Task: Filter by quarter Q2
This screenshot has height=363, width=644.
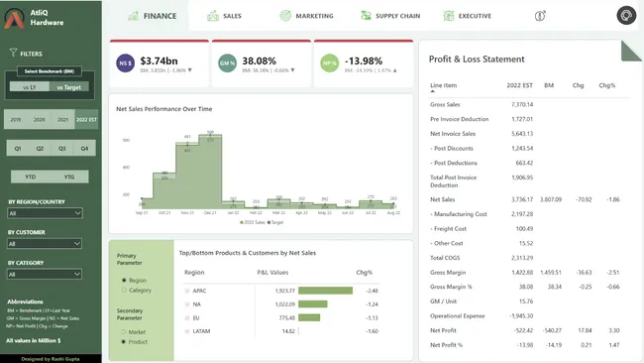Action: click(x=40, y=149)
